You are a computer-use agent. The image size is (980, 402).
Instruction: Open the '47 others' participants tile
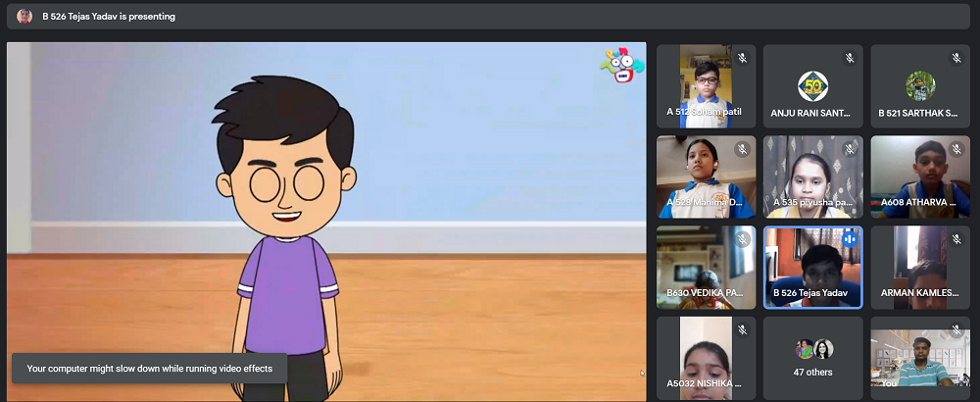pyautogui.click(x=812, y=359)
